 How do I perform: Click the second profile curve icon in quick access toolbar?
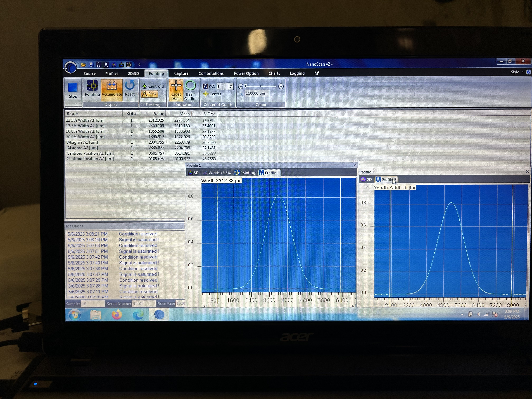click(106, 65)
